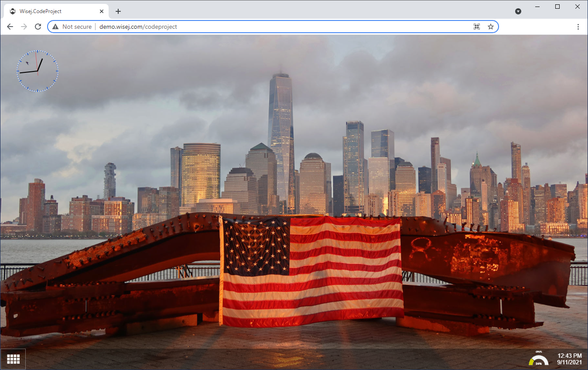The image size is (588, 370).
Task: Close the Chrome browser window
Action: [x=578, y=7]
